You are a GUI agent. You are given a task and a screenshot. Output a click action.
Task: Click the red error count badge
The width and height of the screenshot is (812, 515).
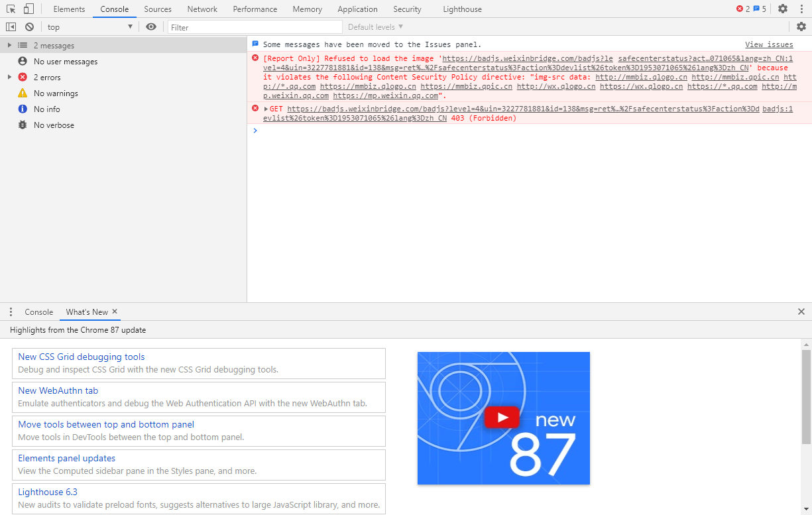[x=743, y=9]
